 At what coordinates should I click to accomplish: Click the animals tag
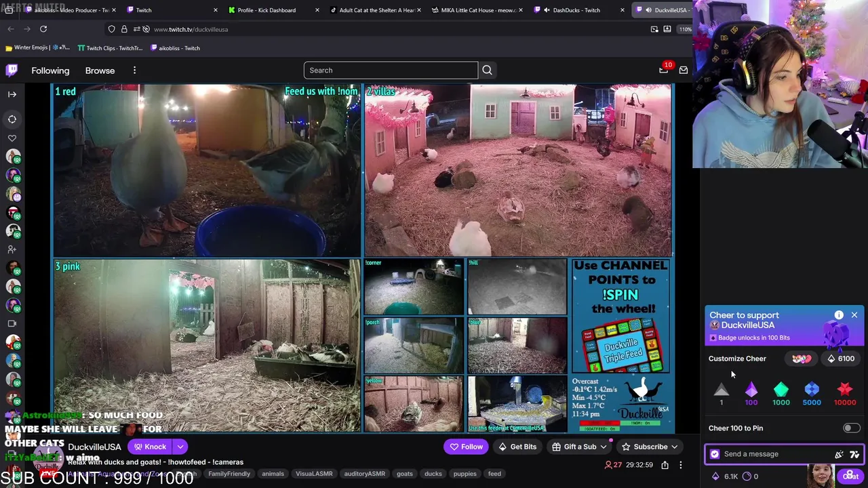point(273,474)
